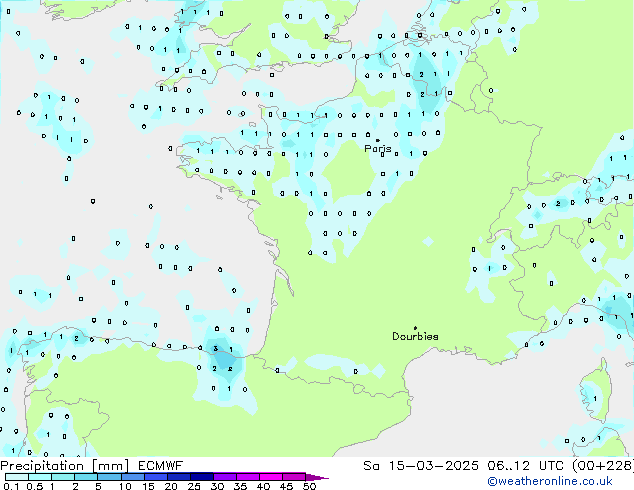Open the weatheronline.co.uk copyright link
Screen dimensions: 634x490
coord(550,481)
